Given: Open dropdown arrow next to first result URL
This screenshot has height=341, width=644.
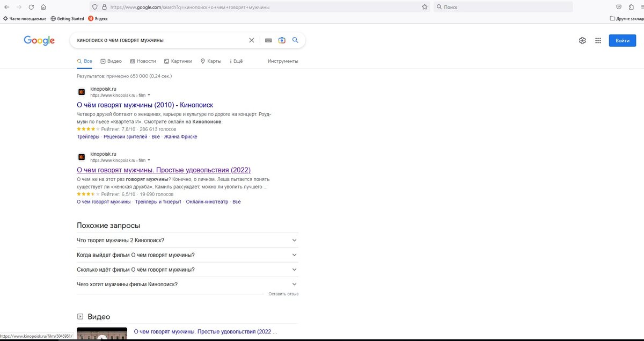Looking at the screenshot, I should (149, 95).
